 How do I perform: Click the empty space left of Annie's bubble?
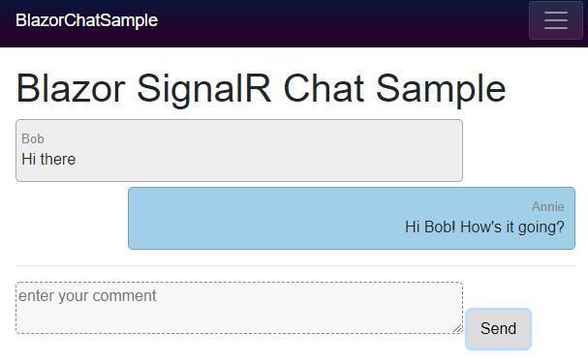point(72,218)
